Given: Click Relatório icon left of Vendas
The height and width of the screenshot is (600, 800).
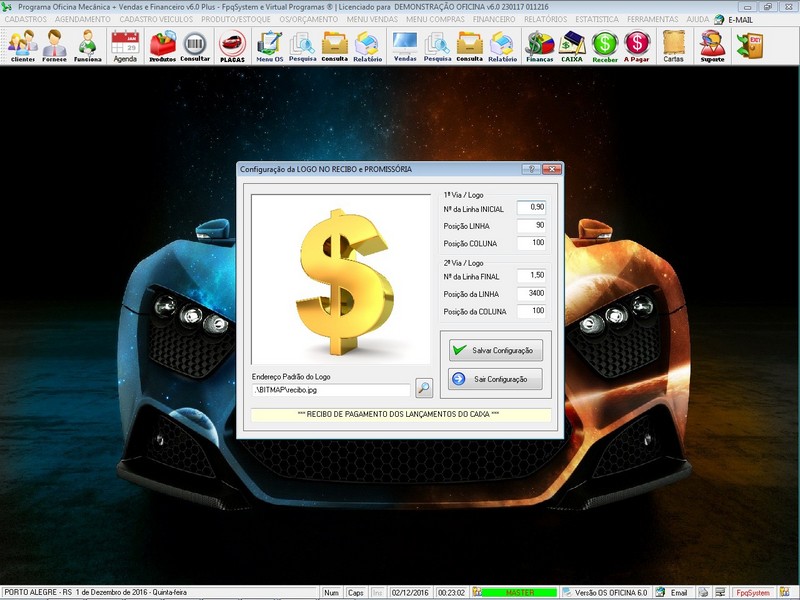Looking at the screenshot, I should pos(367,46).
